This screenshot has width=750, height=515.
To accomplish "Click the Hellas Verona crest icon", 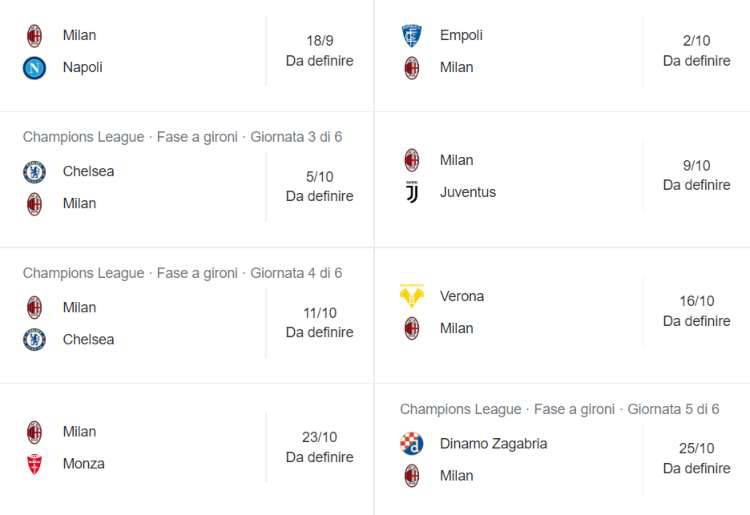I will [411, 296].
